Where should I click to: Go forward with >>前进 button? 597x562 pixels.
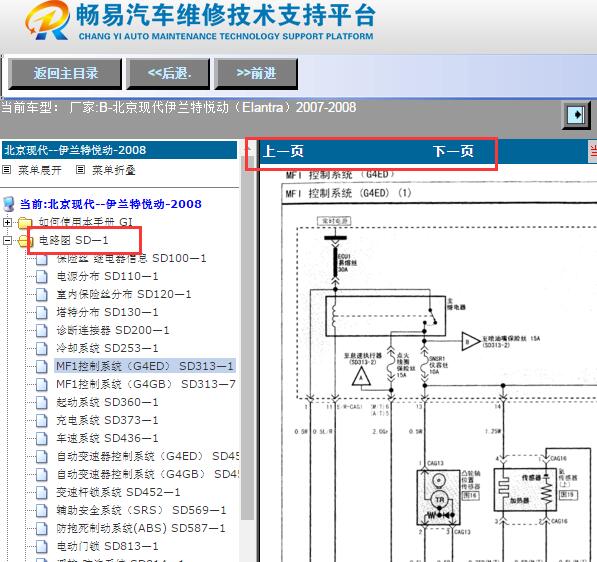tap(256, 73)
